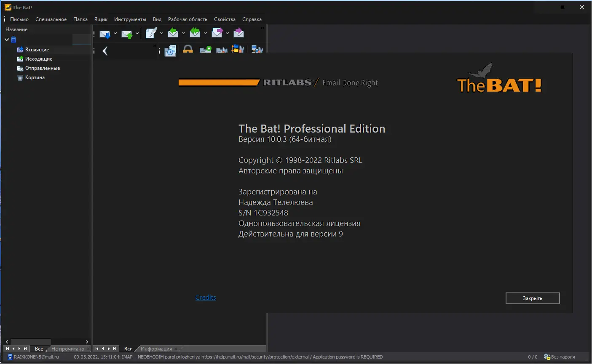The width and height of the screenshot is (592, 364).
Task: Open the Reply dropdown arrow
Action: (x=183, y=33)
